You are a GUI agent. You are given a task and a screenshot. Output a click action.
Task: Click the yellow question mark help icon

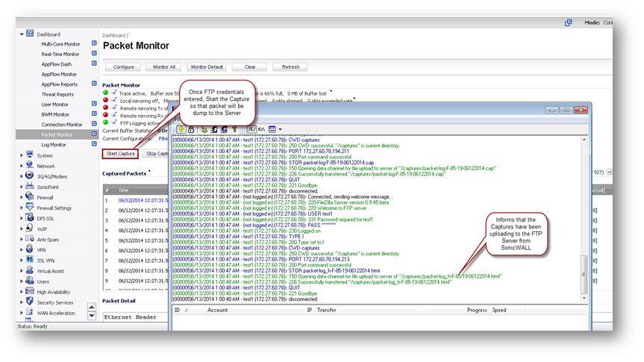(x=234, y=129)
